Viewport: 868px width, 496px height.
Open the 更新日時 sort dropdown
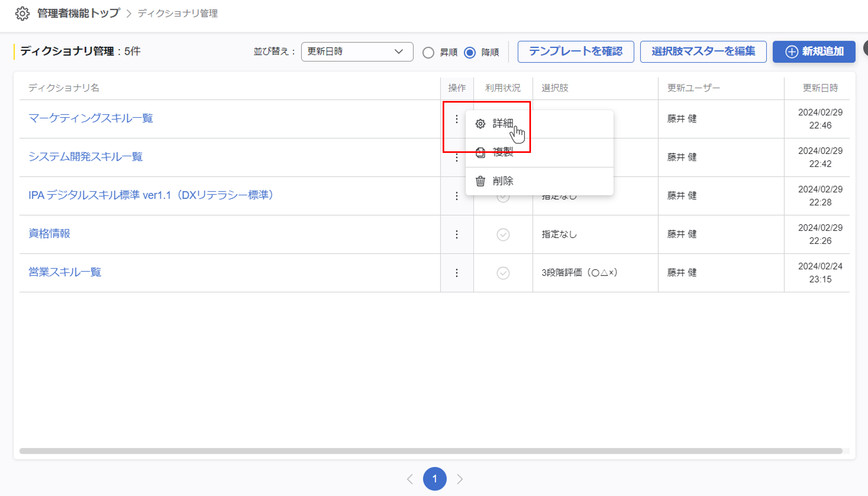coord(357,52)
